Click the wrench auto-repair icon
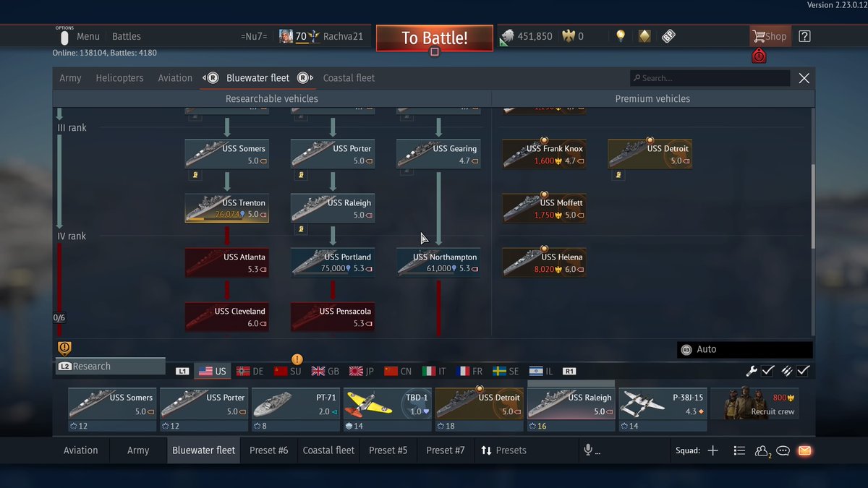This screenshot has height=488, width=868. tap(752, 371)
